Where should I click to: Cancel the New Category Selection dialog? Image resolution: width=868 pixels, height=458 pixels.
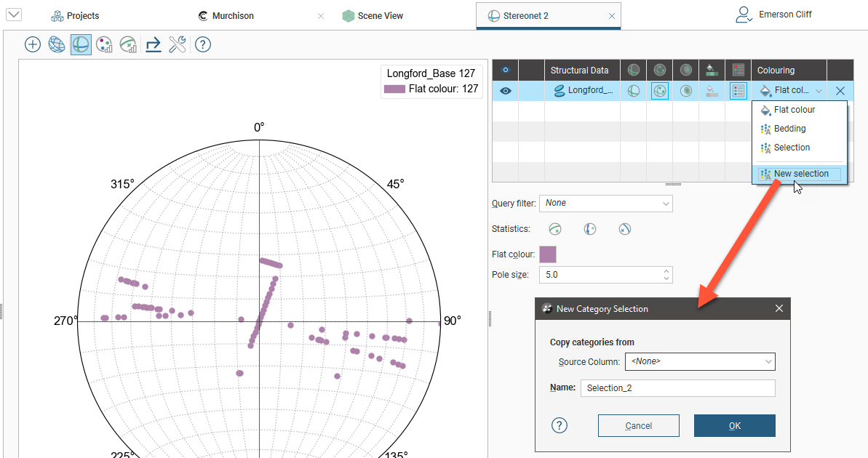[x=639, y=426]
